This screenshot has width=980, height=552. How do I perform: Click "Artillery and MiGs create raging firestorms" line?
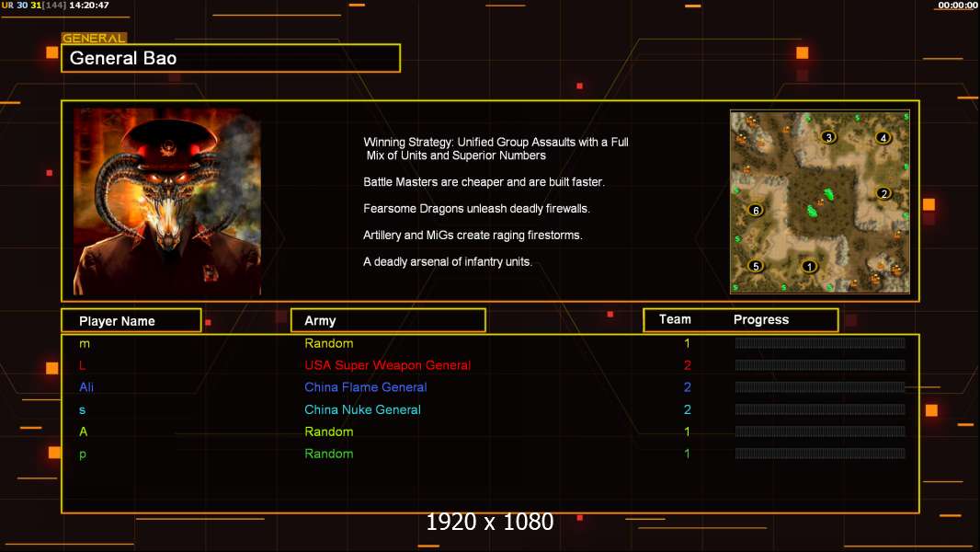473,235
